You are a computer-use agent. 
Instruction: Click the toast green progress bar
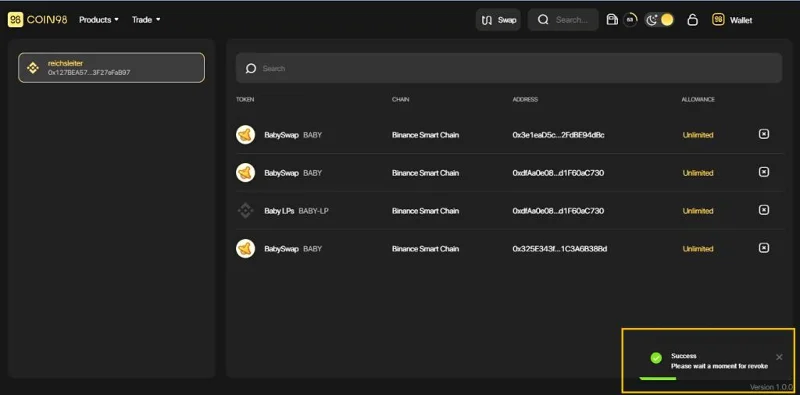click(658, 378)
